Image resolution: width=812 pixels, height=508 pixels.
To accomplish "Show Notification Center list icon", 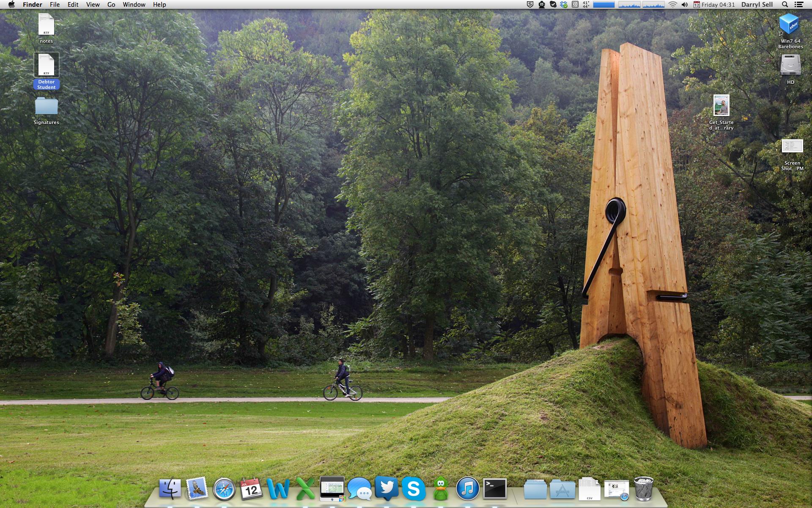I will pos(798,5).
